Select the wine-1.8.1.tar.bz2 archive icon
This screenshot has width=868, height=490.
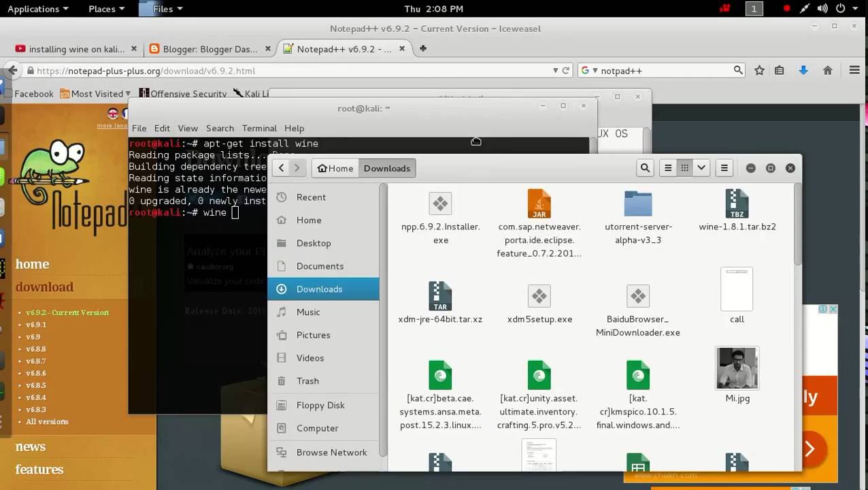(x=737, y=203)
